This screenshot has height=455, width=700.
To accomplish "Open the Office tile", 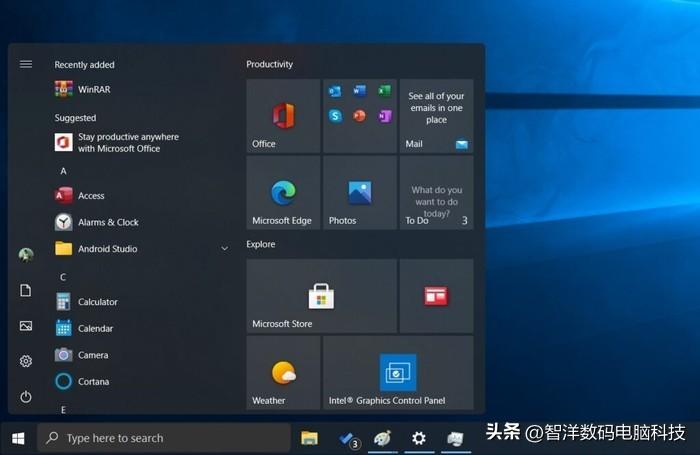I will click(283, 116).
